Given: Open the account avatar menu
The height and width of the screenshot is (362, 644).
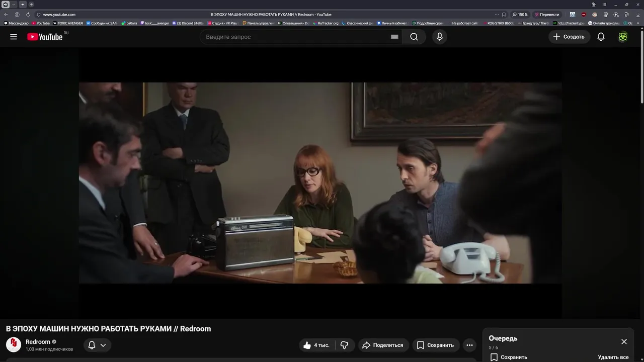Looking at the screenshot, I should point(623,37).
